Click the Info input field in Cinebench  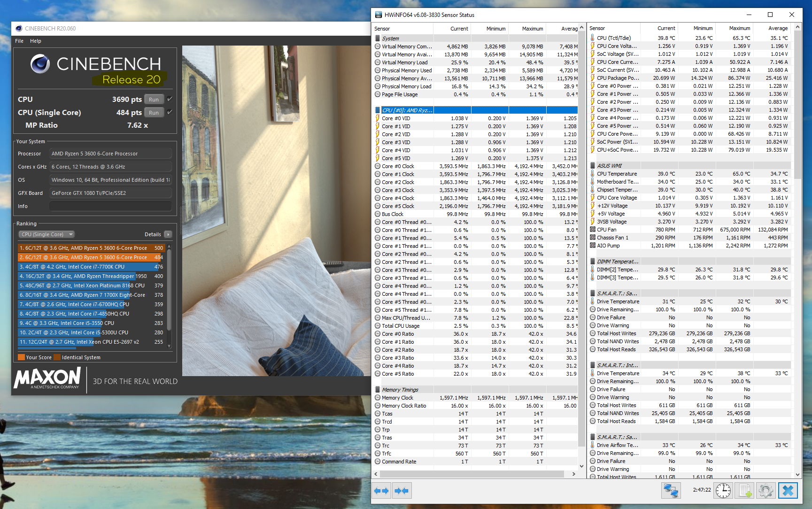pos(110,206)
